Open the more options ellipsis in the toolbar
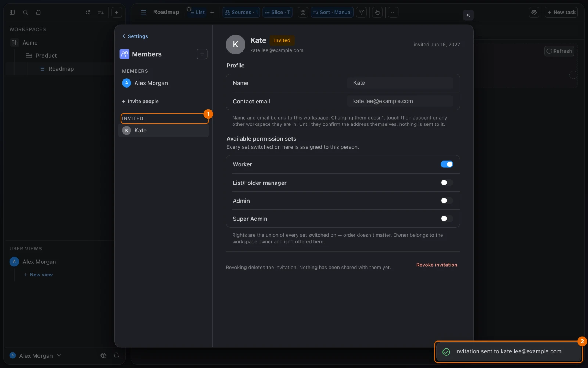The image size is (588, 368). [x=393, y=12]
